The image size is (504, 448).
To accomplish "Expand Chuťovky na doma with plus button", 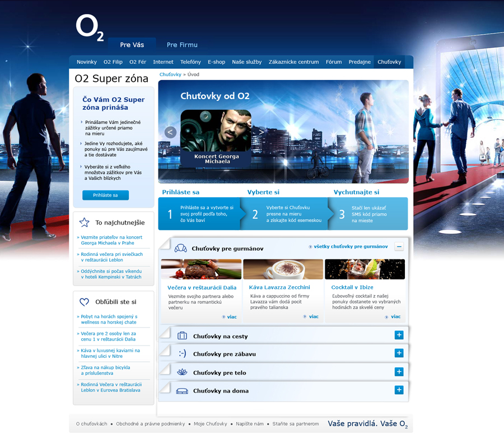I will [399, 390].
